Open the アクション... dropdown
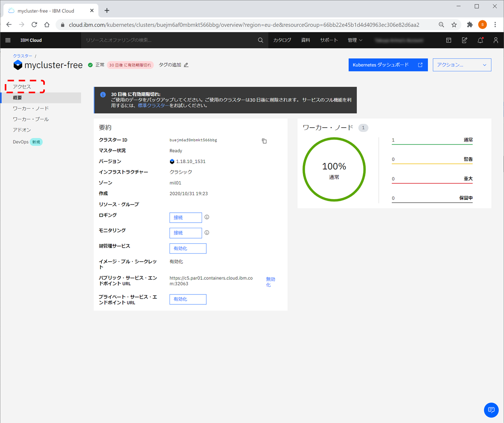Image resolution: width=504 pixels, height=423 pixels. point(462,65)
